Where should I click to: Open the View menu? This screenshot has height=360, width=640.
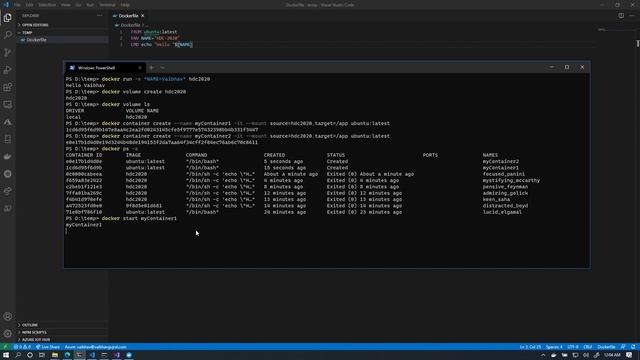65,5
